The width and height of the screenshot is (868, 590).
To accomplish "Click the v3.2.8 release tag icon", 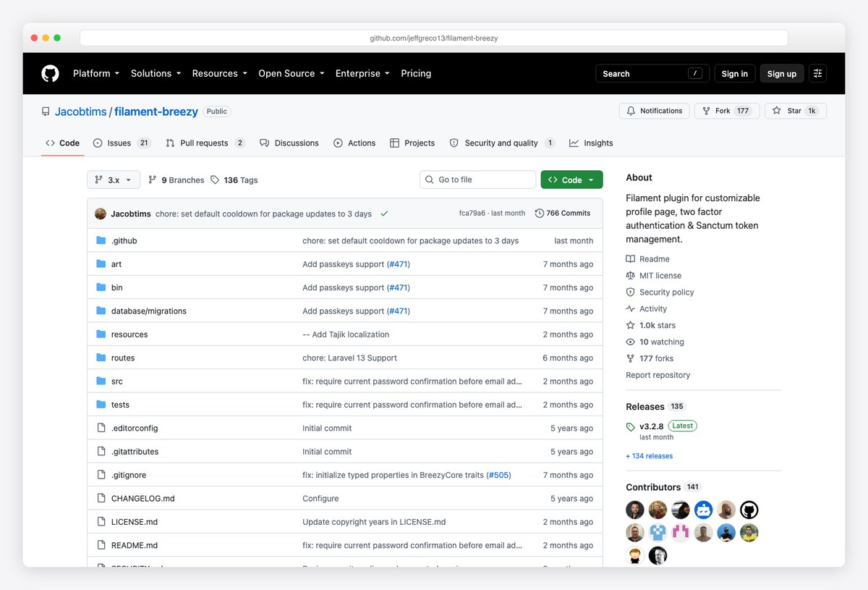I will pyautogui.click(x=631, y=427).
